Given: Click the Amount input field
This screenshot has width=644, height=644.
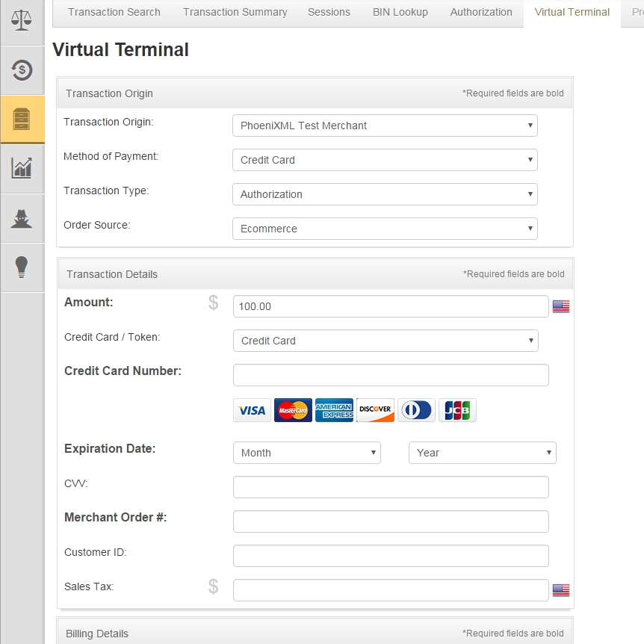Looking at the screenshot, I should pos(391,306).
